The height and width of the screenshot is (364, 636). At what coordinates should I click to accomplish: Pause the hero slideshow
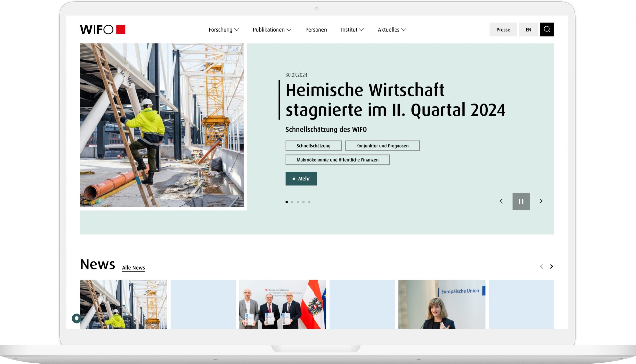[x=521, y=201]
